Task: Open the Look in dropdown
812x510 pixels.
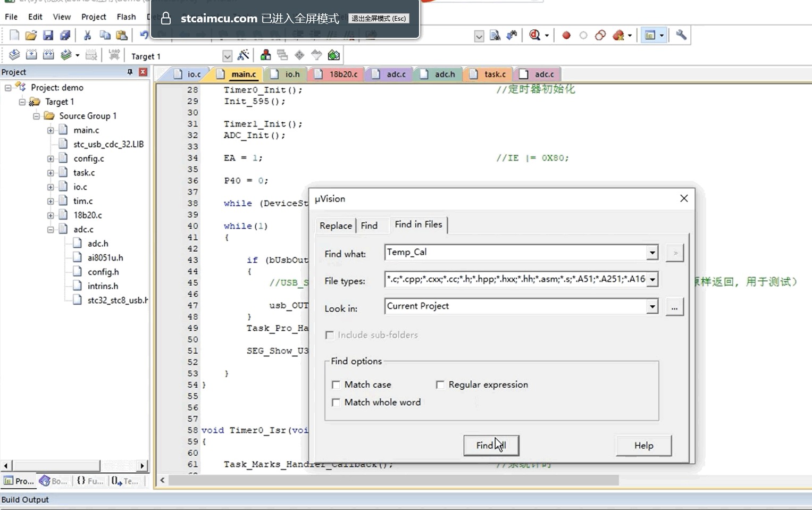Action: click(652, 306)
